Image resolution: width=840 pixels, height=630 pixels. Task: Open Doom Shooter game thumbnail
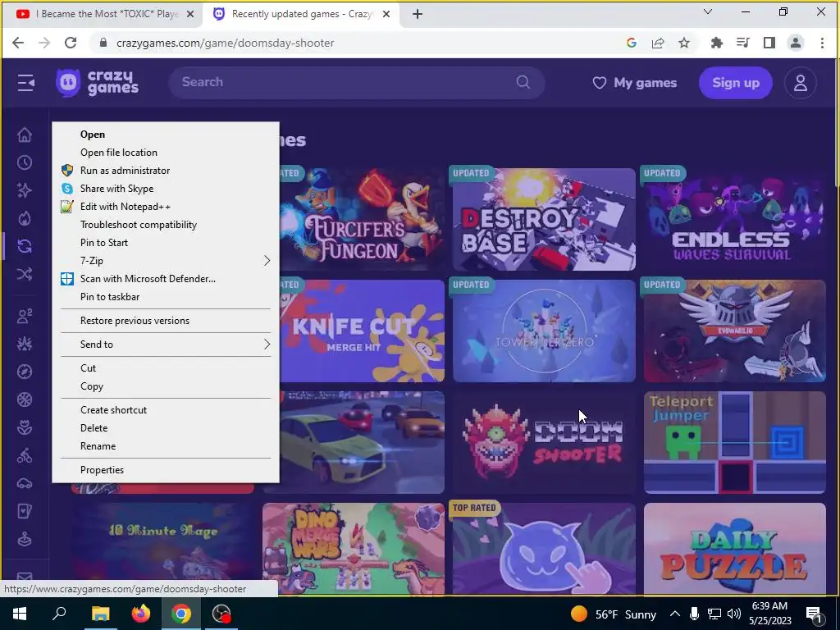click(544, 442)
